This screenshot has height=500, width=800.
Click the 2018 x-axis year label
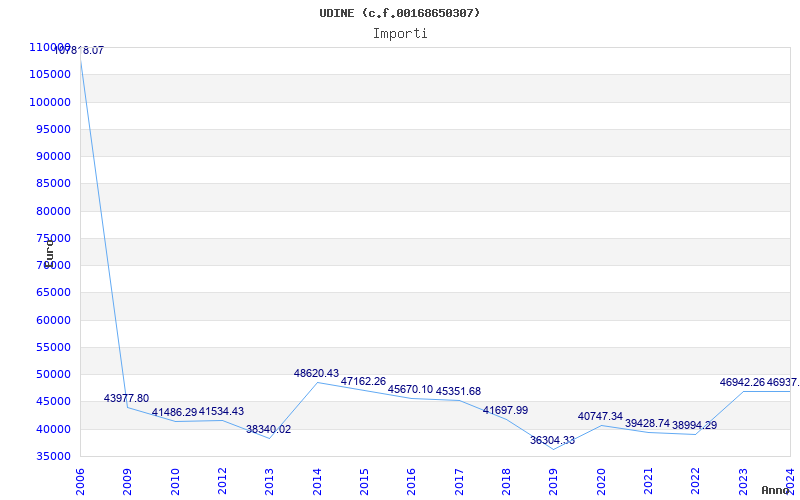(x=506, y=482)
